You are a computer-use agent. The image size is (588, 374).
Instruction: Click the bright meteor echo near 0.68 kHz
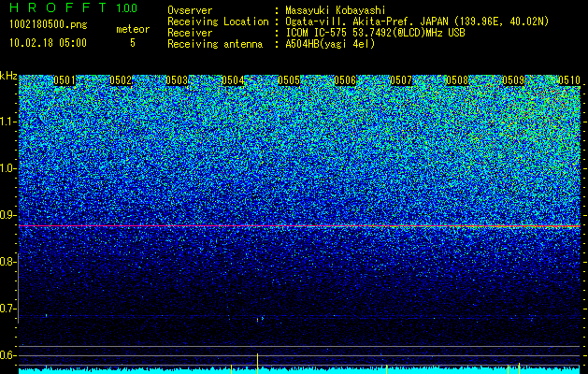tap(258, 320)
